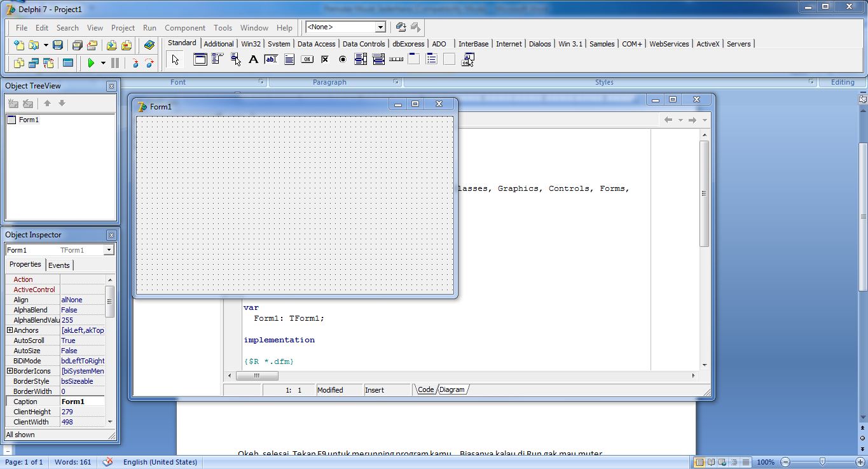Viewport: 868px width, 469px height.
Task: Click the Pause debug icon
Action: click(x=116, y=62)
